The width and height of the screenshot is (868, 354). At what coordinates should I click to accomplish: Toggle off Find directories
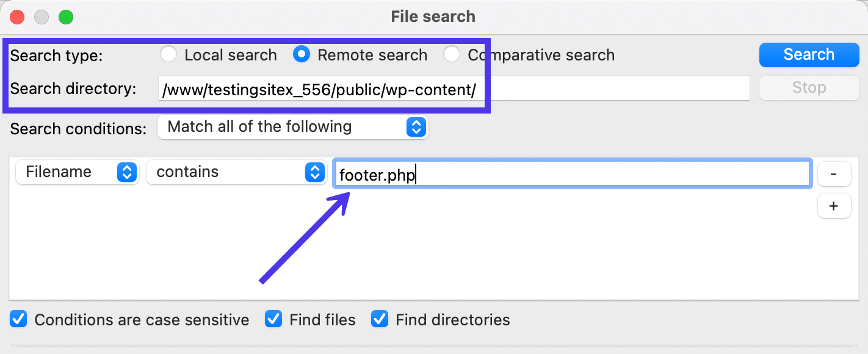[380, 319]
